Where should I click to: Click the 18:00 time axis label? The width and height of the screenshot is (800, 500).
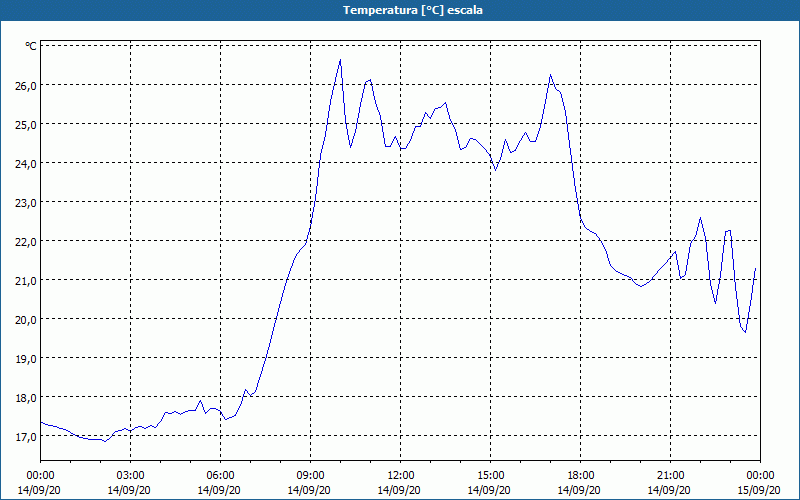(581, 476)
